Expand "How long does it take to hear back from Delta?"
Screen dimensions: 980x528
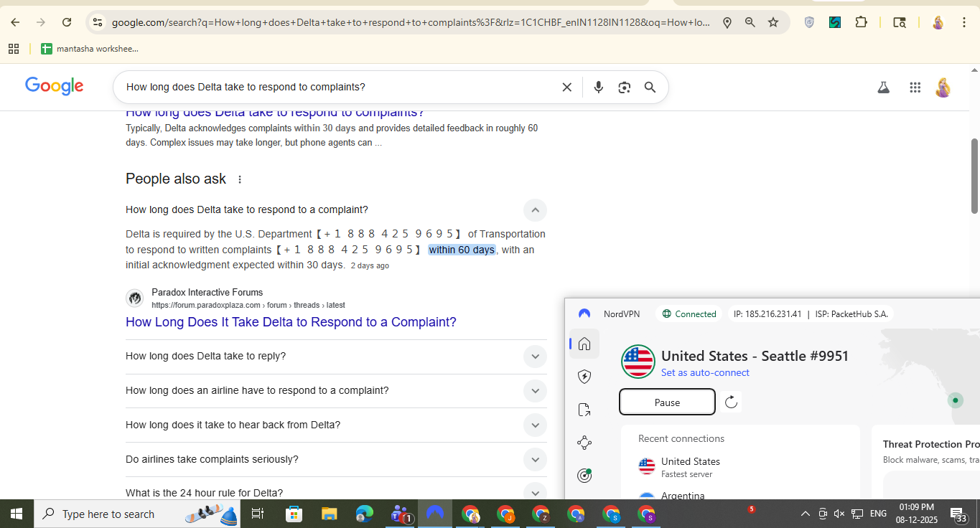click(x=535, y=425)
